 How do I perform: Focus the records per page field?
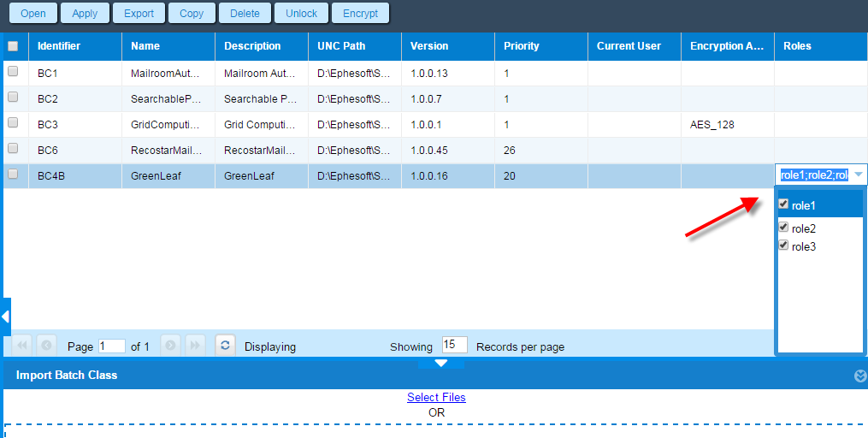[x=454, y=345]
